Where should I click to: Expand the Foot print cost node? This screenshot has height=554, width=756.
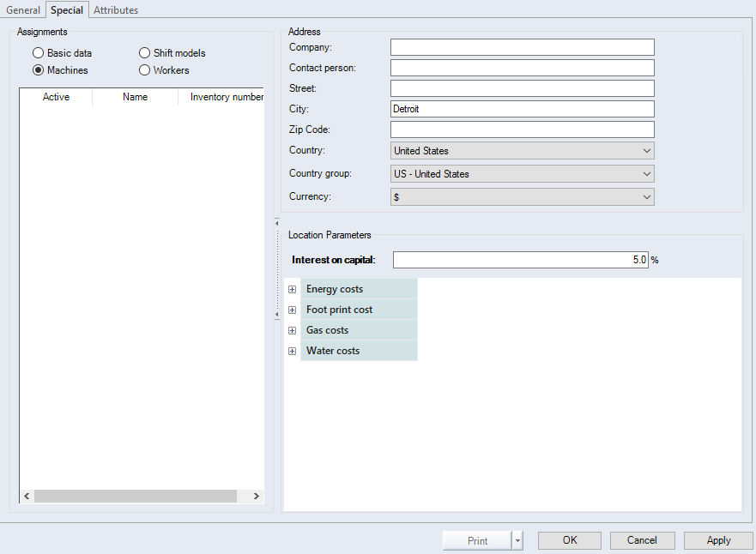tap(293, 310)
